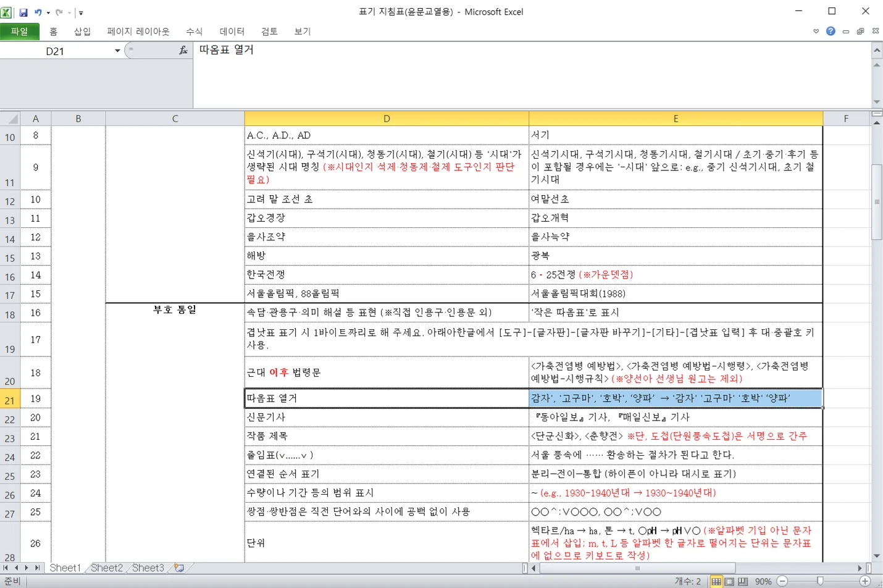Minimize the workbook window inside Excel
This screenshot has width=883, height=588.
click(x=846, y=31)
